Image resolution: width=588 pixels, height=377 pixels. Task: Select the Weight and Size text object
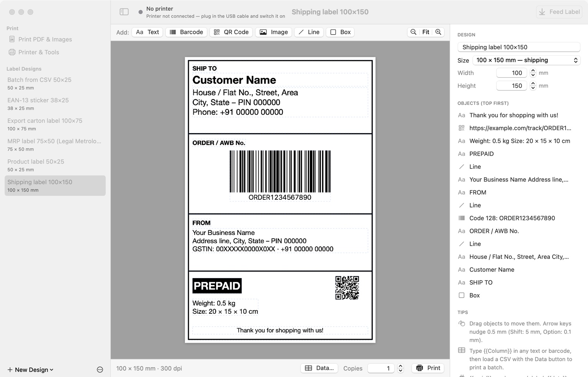pyautogui.click(x=519, y=141)
